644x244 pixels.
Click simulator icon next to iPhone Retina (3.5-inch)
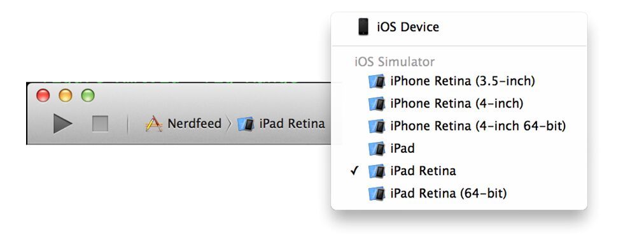[x=377, y=82]
